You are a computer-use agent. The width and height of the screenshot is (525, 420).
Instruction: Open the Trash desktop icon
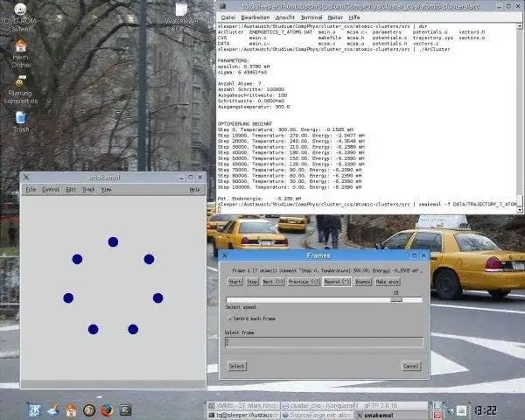click(21, 122)
